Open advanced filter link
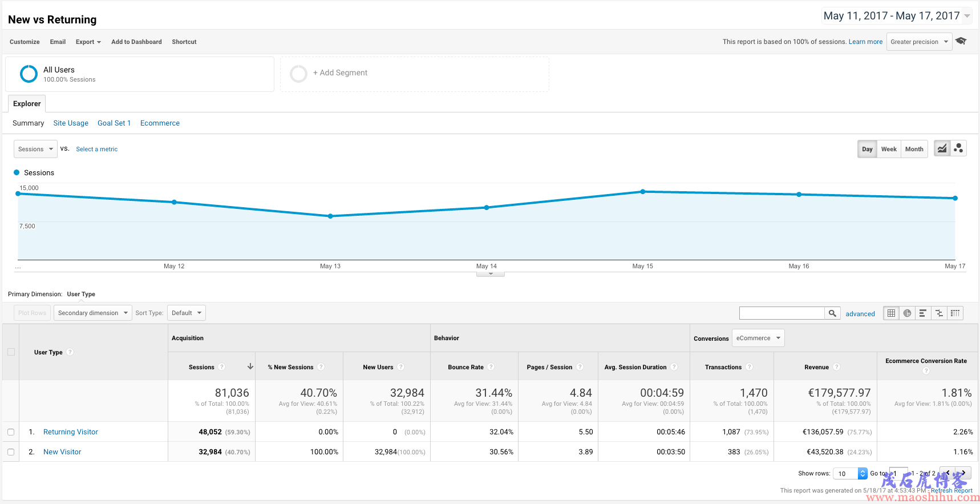Viewport: 980px width, 504px height. click(860, 313)
